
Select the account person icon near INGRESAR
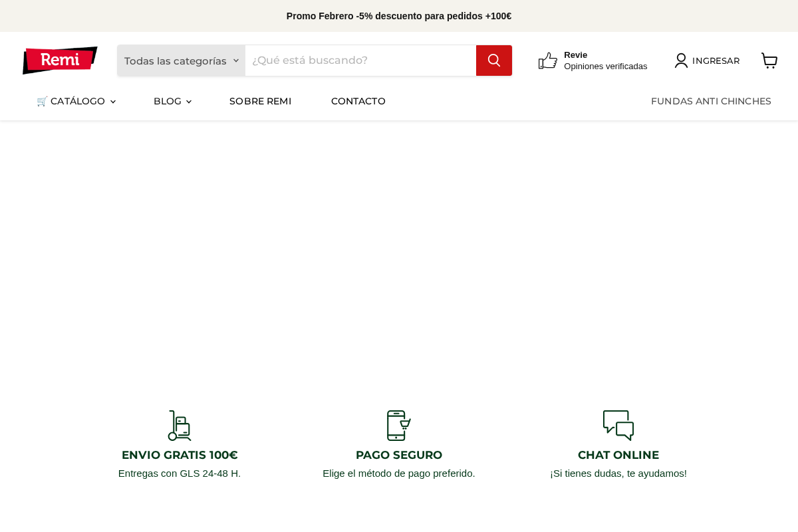pyautogui.click(x=681, y=61)
